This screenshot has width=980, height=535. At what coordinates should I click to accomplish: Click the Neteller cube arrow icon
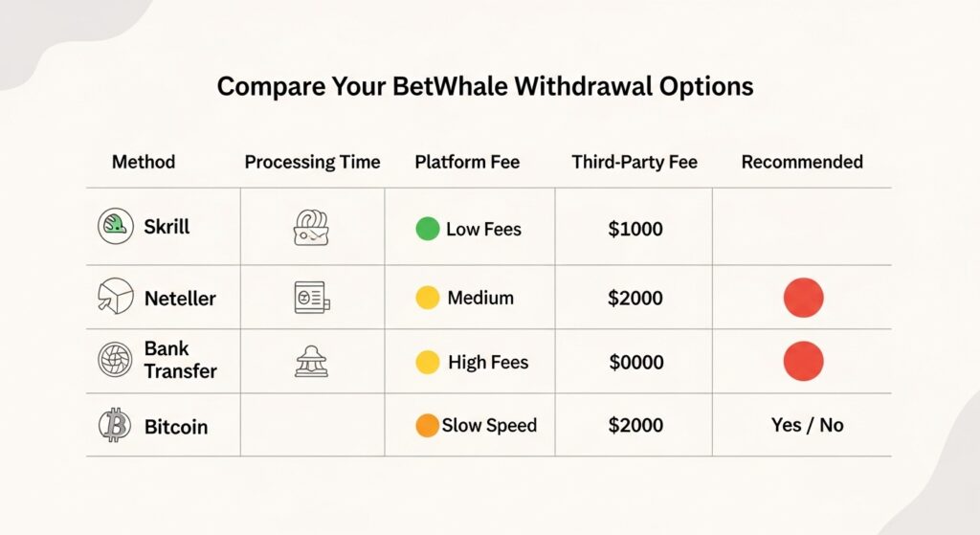click(116, 296)
